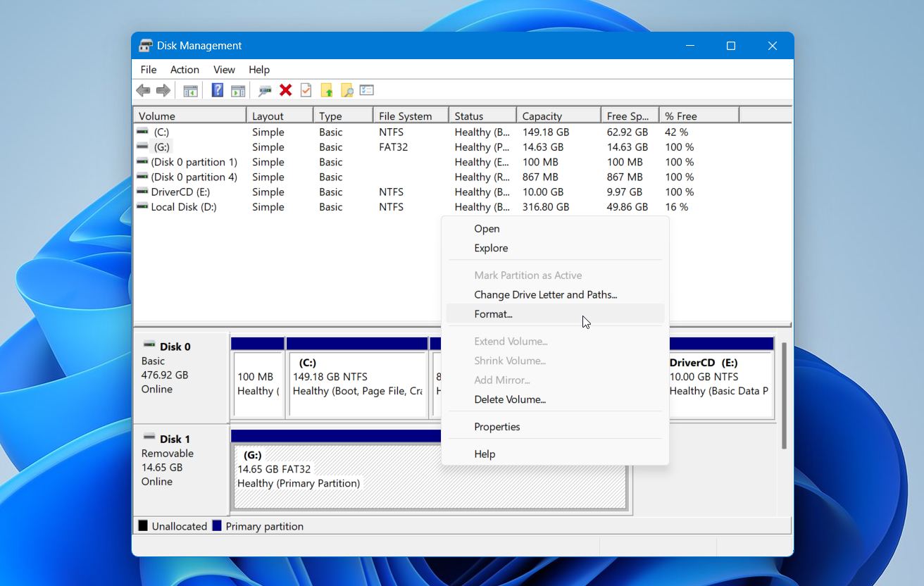
Task: Select Change Drive Letter and Paths
Action: click(x=555, y=295)
